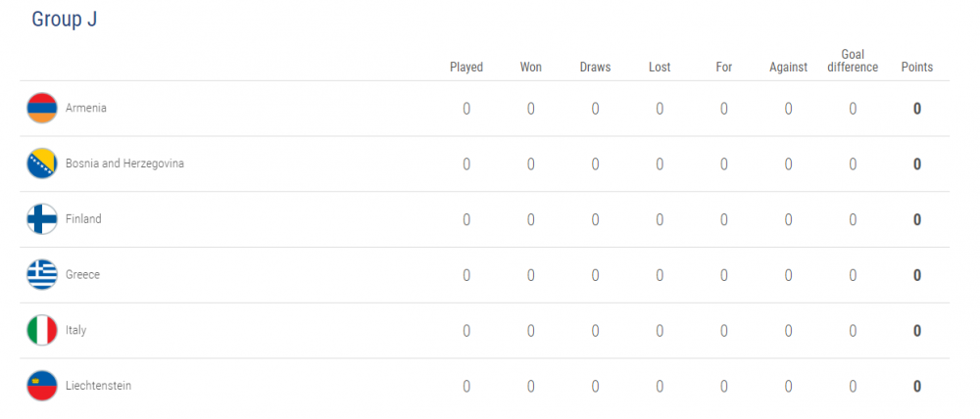Viewport: 980px width, 419px height.
Task: Click the Points column header
Action: pos(917,68)
